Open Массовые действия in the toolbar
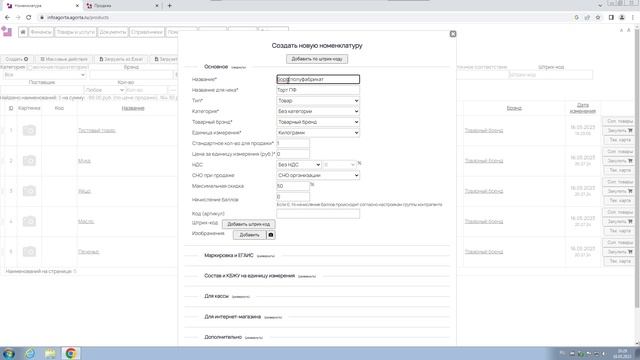 (x=64, y=59)
